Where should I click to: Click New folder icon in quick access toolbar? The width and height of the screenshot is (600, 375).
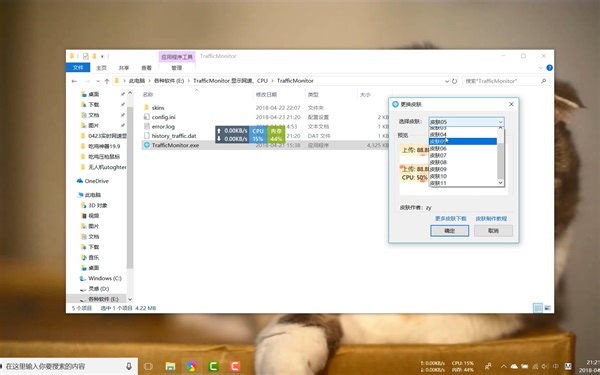(x=94, y=56)
